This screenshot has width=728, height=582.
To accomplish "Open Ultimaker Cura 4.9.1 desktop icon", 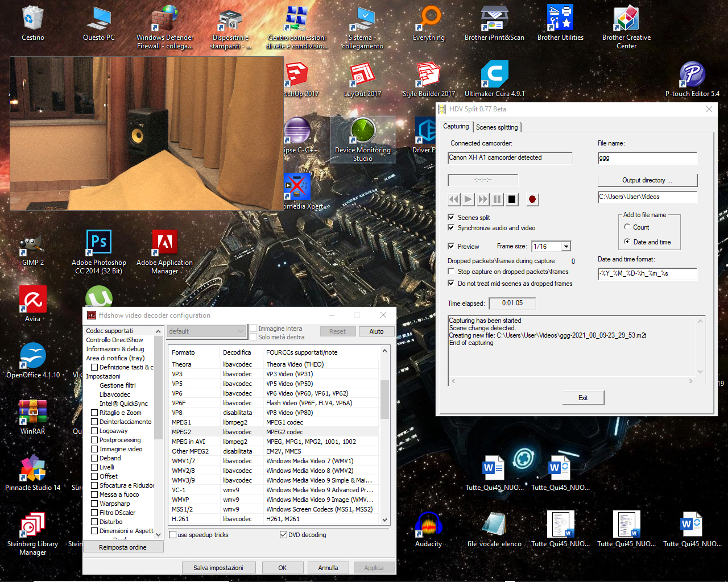I will coord(494,76).
